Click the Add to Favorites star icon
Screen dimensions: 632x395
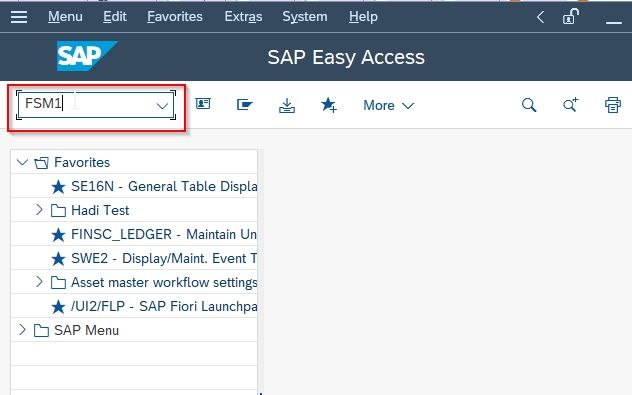point(328,105)
